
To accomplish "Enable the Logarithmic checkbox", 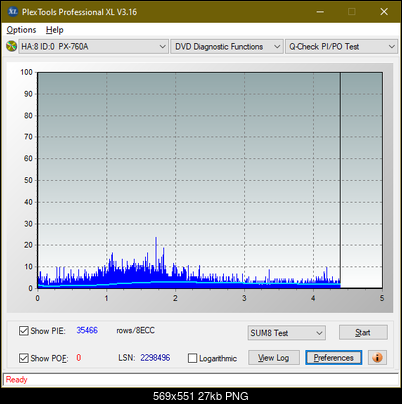I will [192, 358].
